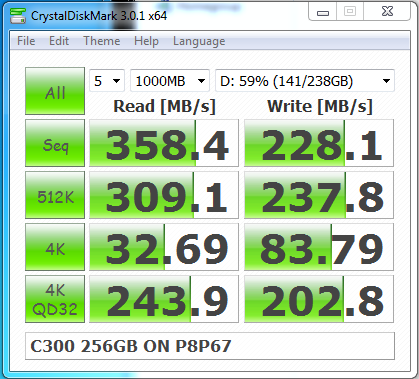Click the CrystalDiskMark app icon in title bar

(x=18, y=15)
